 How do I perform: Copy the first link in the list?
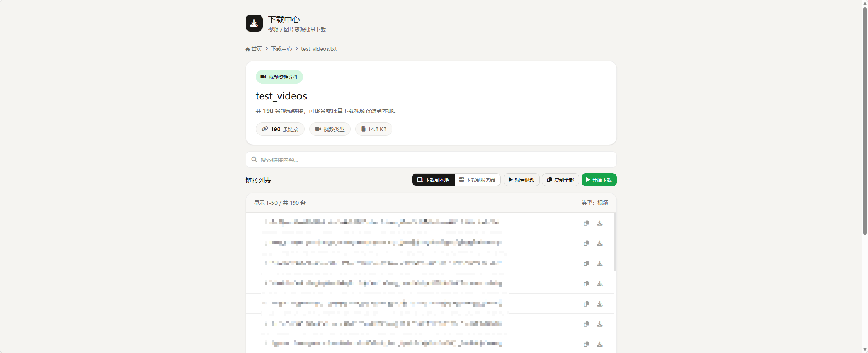[x=586, y=223]
